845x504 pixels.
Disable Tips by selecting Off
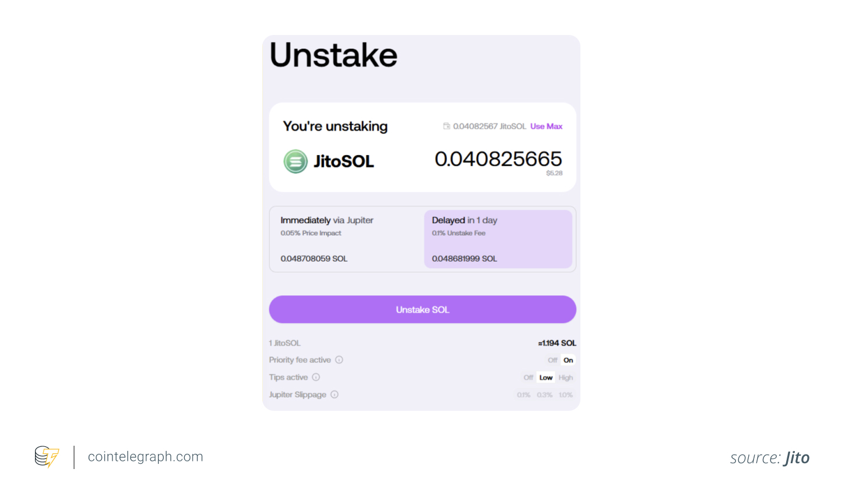pyautogui.click(x=528, y=377)
